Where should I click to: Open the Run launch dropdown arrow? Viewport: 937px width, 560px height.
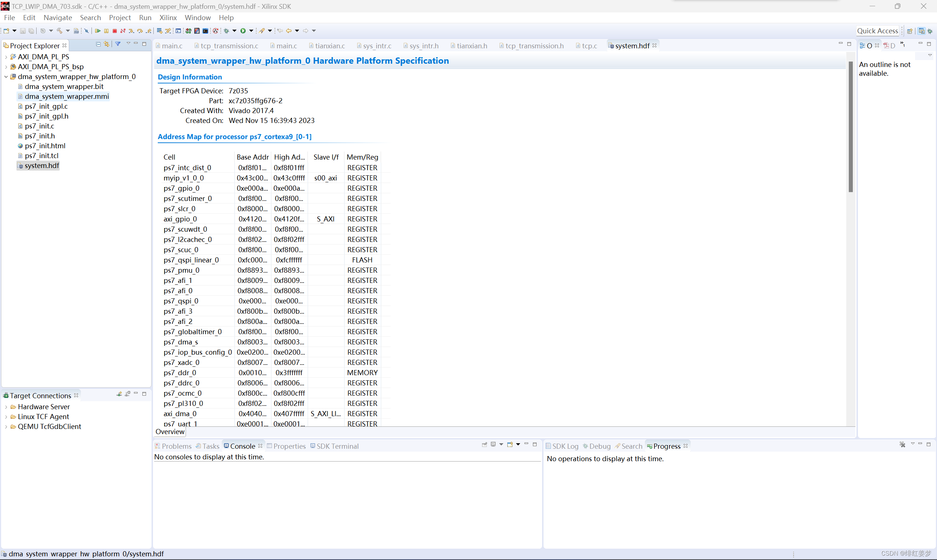[x=251, y=31]
